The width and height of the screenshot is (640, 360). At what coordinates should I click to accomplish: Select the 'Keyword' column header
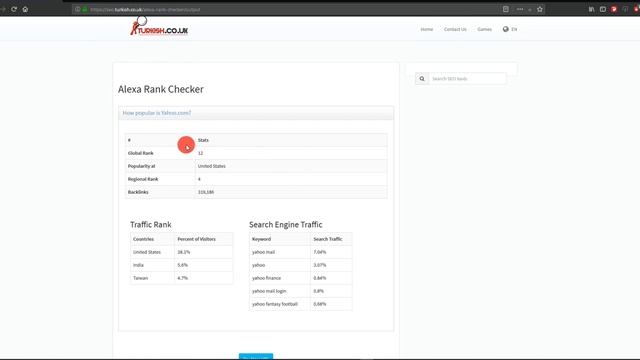(261, 239)
